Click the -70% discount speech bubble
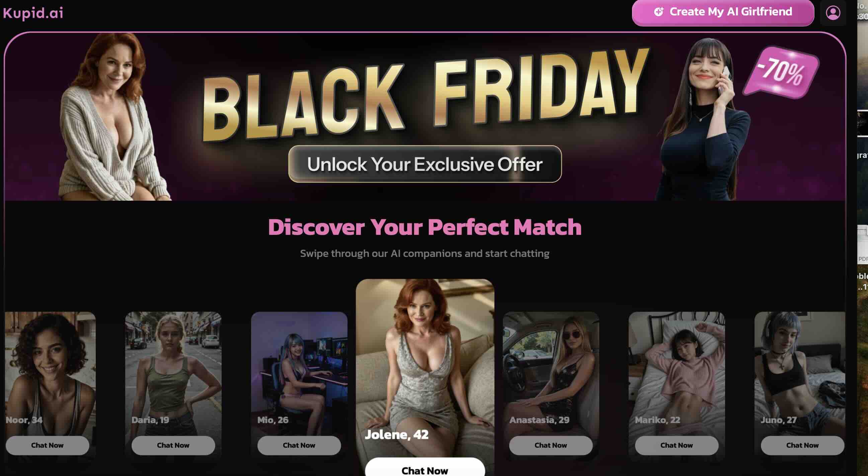Screen dimensions: 868x476 tap(781, 72)
